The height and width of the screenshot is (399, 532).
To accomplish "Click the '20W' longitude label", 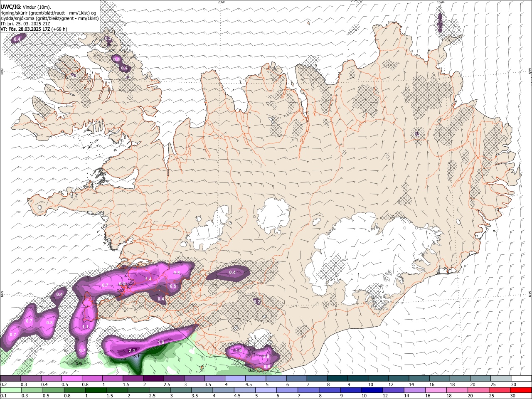I will coord(221,2).
